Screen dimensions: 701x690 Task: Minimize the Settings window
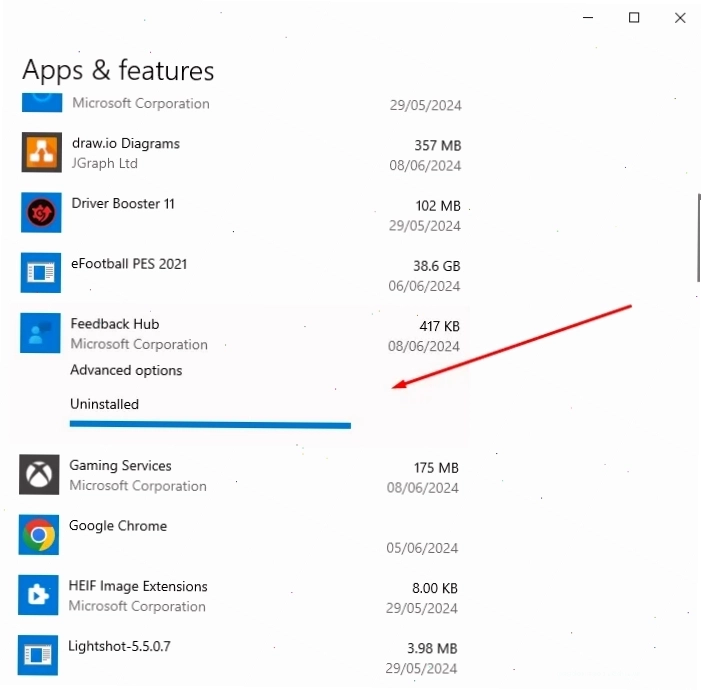pos(588,18)
